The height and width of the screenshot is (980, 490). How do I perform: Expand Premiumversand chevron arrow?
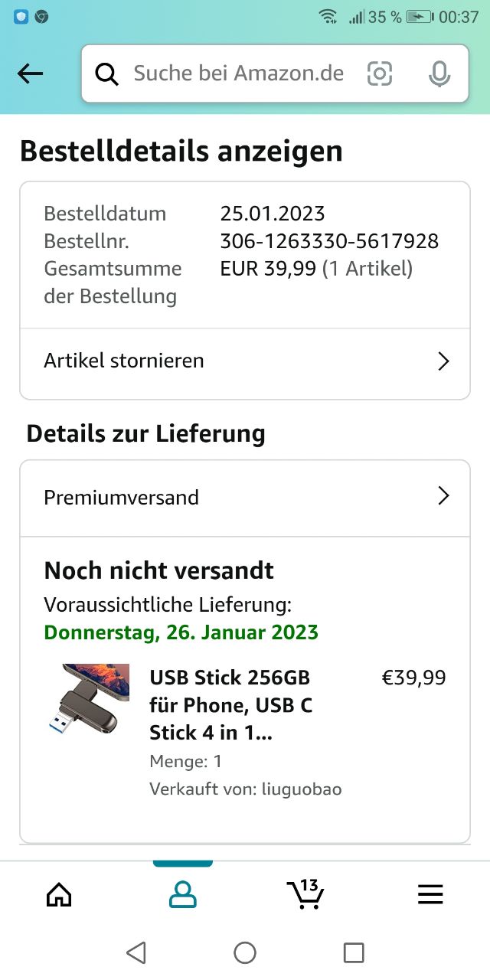tap(443, 497)
